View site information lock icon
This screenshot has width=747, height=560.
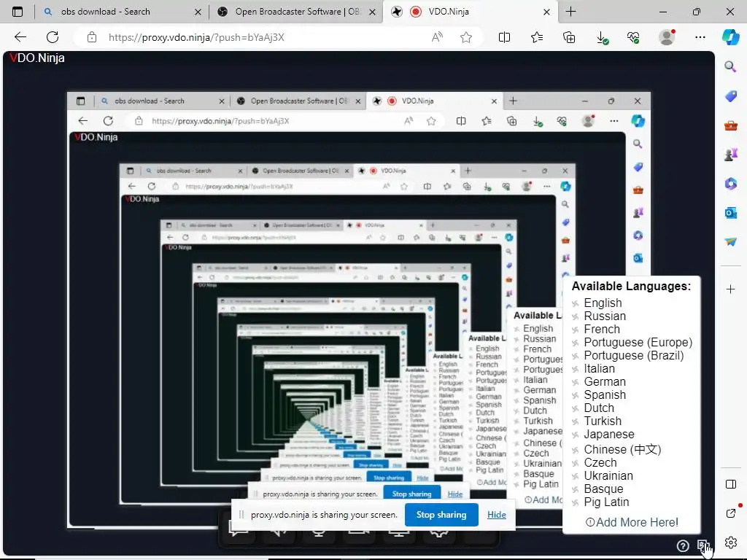pyautogui.click(x=92, y=37)
